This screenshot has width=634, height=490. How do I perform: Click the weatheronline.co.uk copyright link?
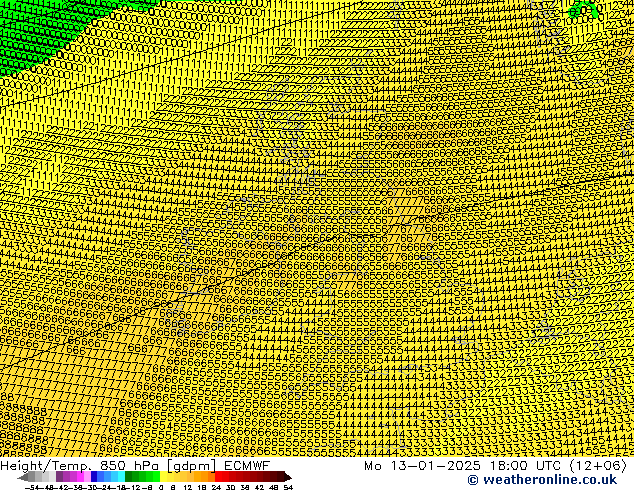(542, 480)
